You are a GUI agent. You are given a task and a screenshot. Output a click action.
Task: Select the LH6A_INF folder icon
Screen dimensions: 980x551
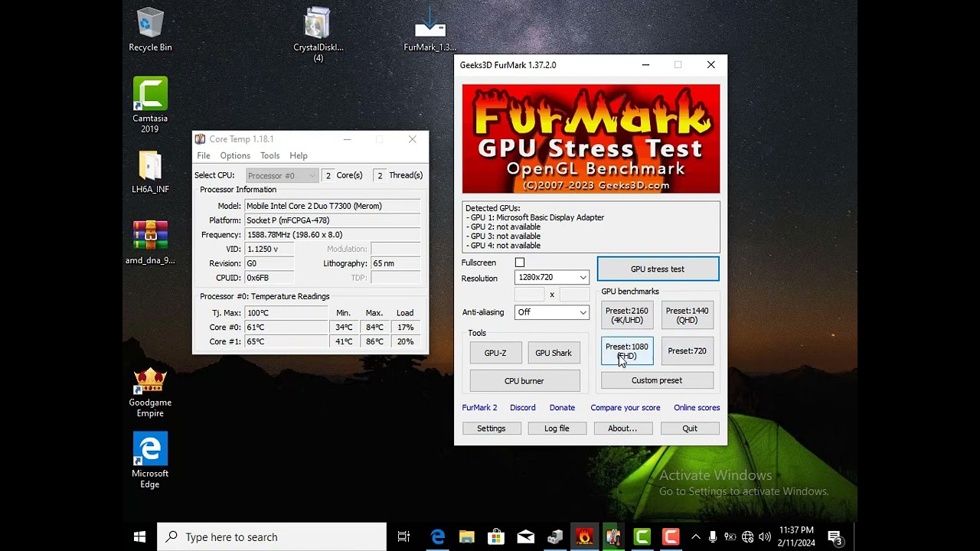click(150, 172)
